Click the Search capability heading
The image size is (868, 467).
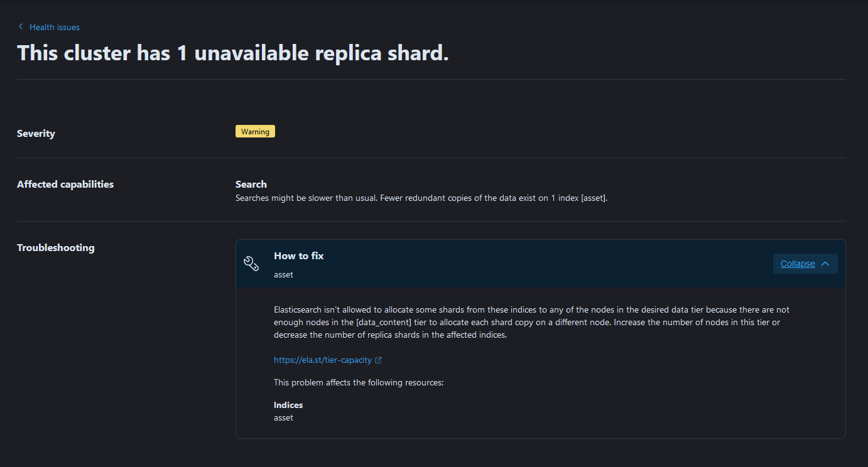click(x=251, y=185)
